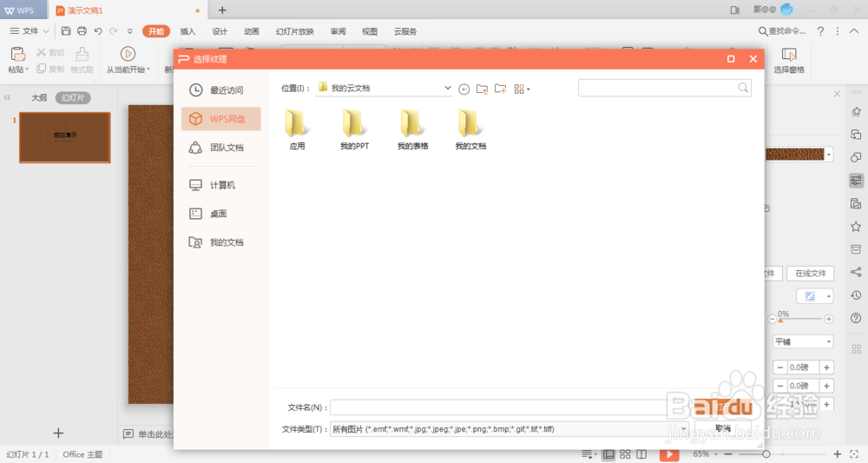Collapse the slide panel with double chevron

7,97
